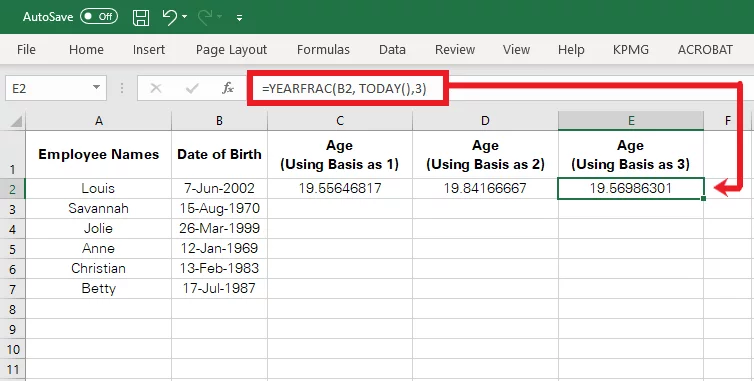Switch to the Page Layout tab
Image resolution: width=754 pixels, height=381 pixels.
point(231,50)
